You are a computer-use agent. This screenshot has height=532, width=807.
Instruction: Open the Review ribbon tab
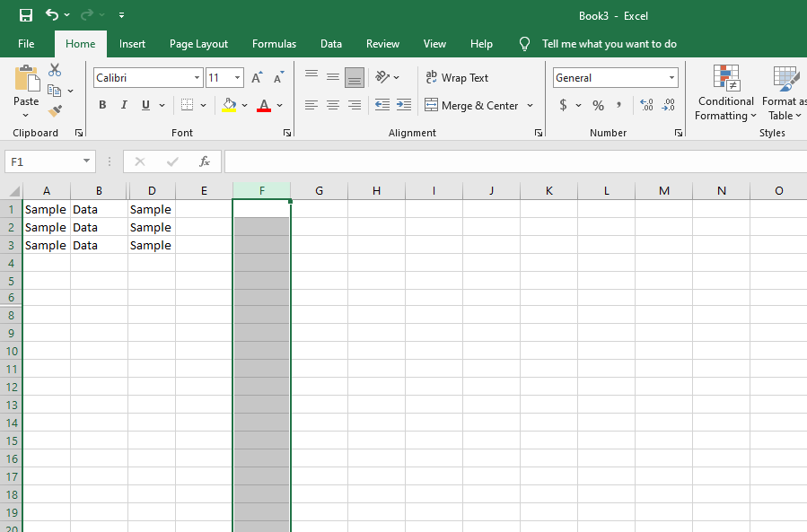pyautogui.click(x=382, y=43)
